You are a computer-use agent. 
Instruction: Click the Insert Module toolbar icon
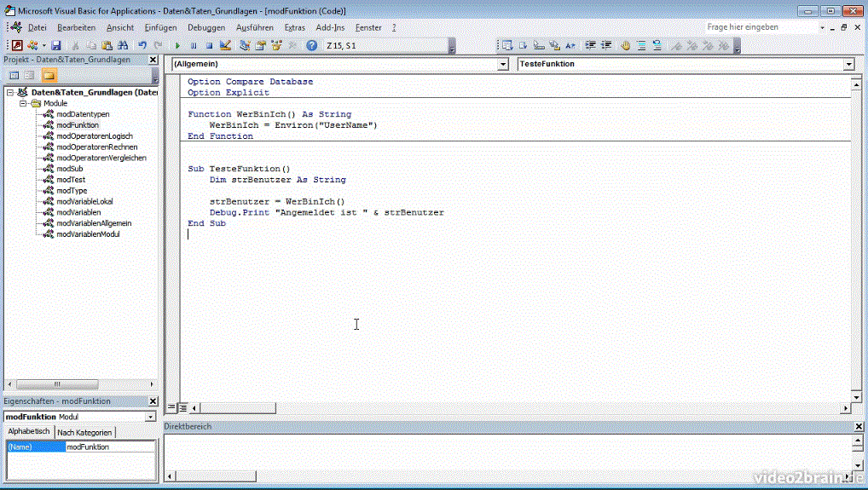tap(32, 45)
